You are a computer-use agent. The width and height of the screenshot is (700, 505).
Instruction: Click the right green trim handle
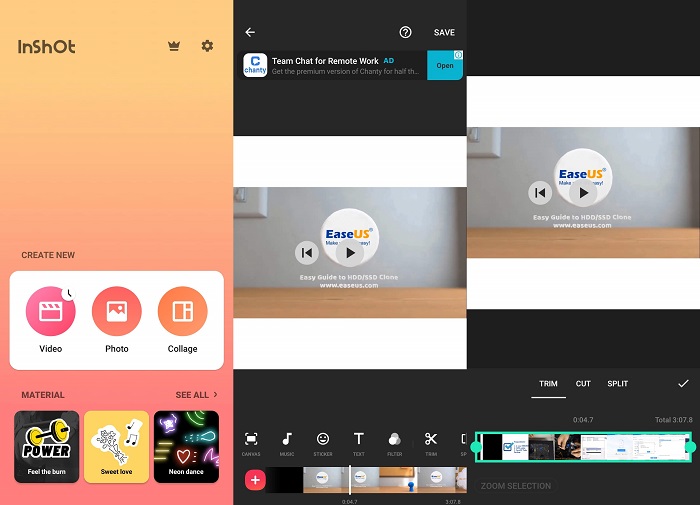coord(690,446)
